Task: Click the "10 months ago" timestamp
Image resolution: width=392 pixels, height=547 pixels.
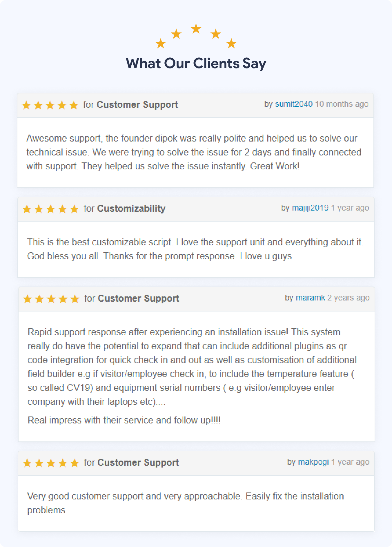Action: click(342, 104)
